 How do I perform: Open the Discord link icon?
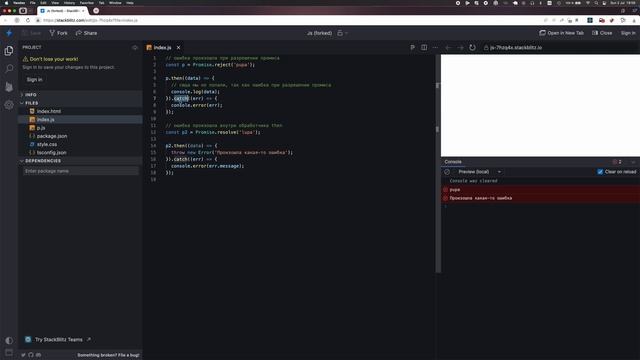coord(38,355)
